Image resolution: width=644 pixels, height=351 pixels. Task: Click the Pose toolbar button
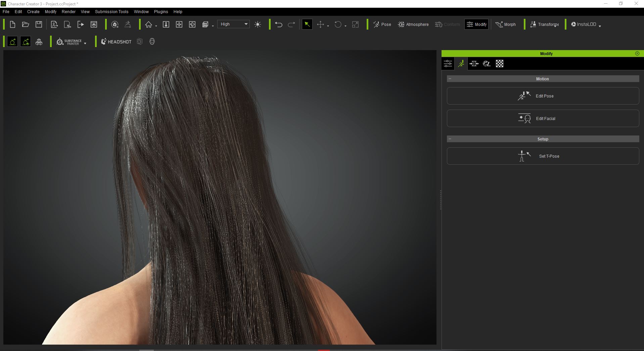(382, 24)
